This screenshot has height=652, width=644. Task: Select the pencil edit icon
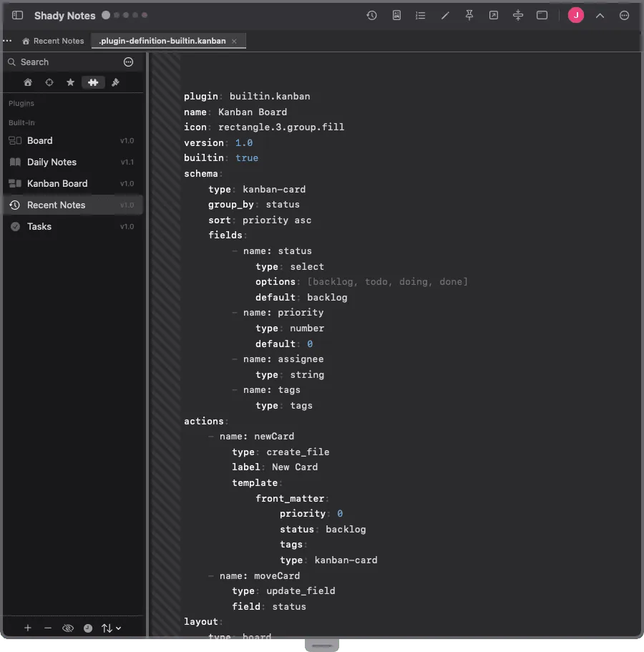click(445, 15)
